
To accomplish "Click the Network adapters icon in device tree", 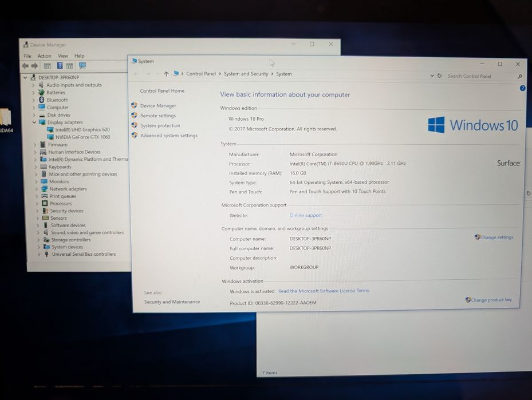I will click(44, 188).
